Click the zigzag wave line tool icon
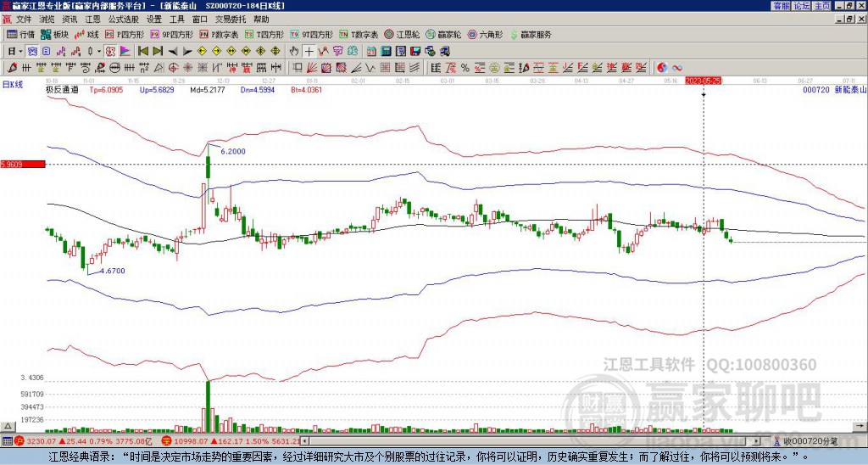Screen dimensions: 868x465 coord(370,68)
